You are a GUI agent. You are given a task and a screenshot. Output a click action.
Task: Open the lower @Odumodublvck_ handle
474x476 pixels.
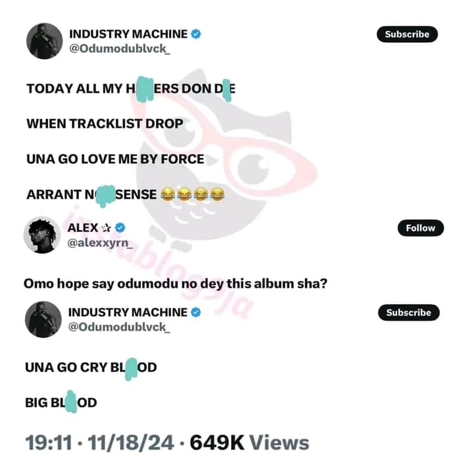119,327
